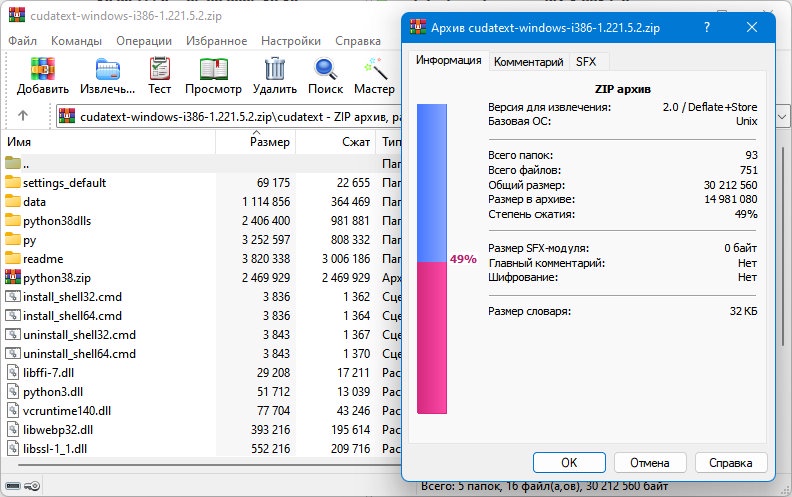Select the libwebp32.dll row
792x497 pixels.
pyautogui.click(x=202, y=430)
